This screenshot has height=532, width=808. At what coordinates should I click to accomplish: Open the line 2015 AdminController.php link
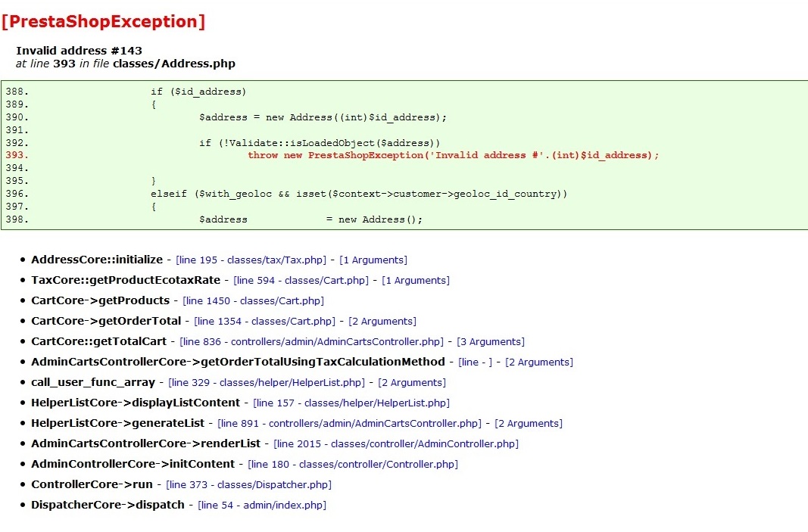point(396,444)
